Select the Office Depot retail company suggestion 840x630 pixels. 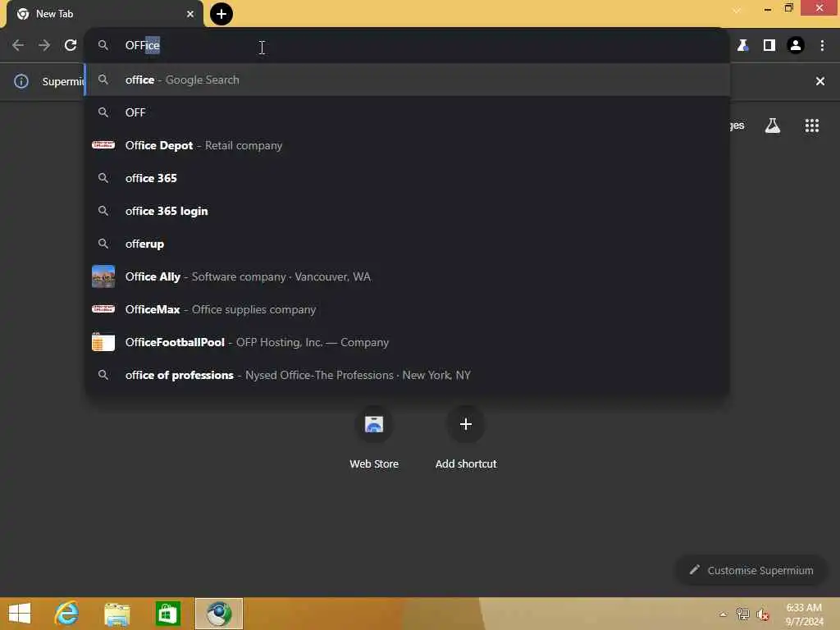[407, 145]
